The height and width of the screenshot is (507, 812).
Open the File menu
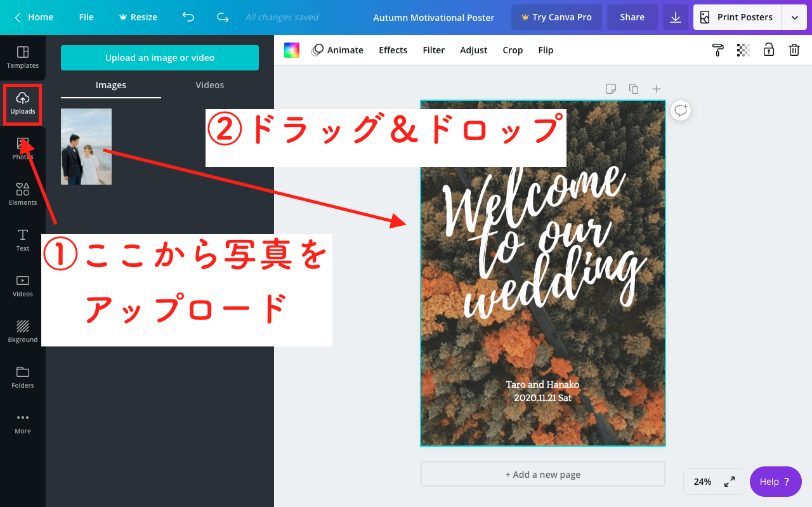click(86, 17)
